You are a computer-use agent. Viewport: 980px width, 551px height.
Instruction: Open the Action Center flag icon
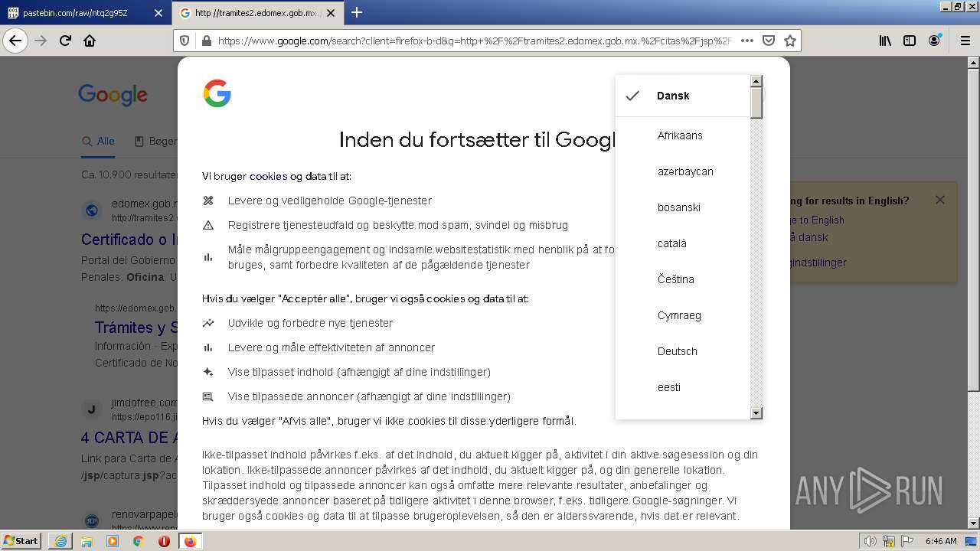pos(906,541)
